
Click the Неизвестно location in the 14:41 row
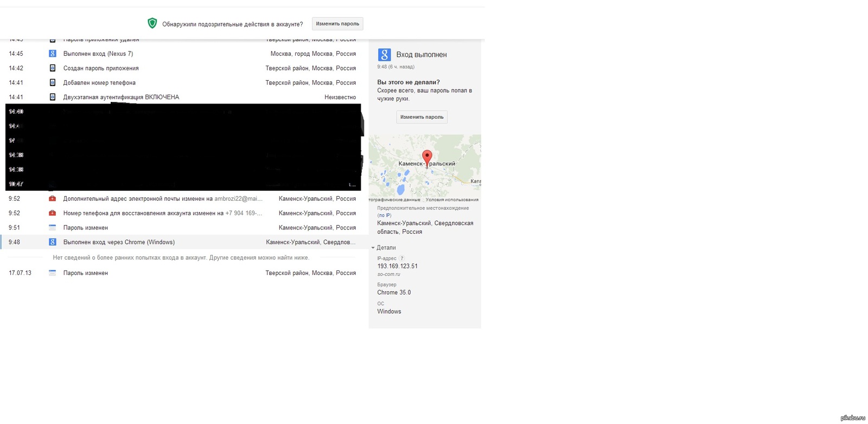(340, 97)
